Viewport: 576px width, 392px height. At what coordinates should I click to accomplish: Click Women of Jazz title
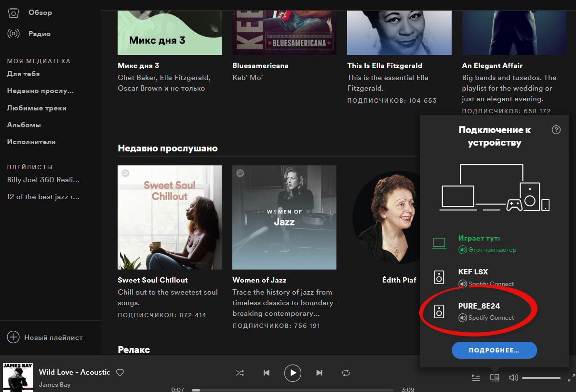coord(259,280)
